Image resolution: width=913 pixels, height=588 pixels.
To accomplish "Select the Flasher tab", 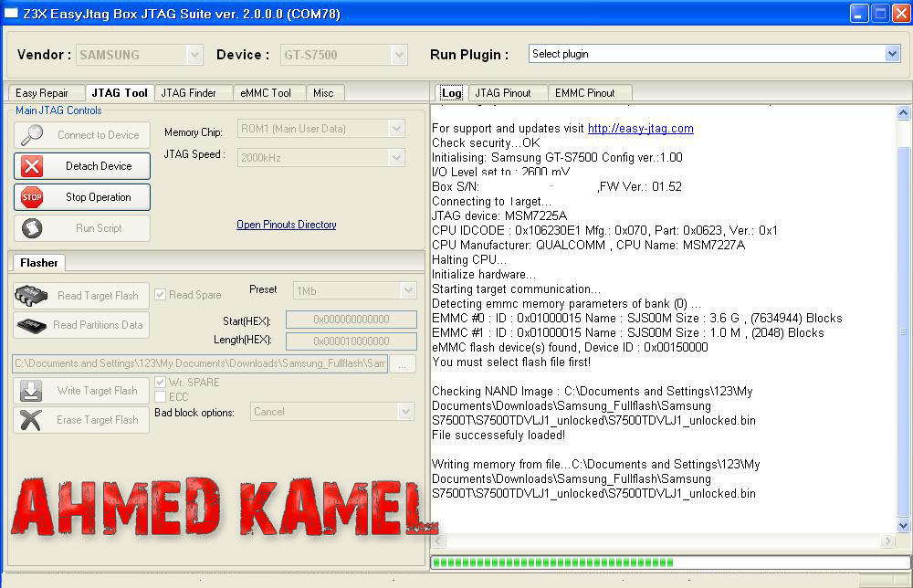I will [x=39, y=263].
